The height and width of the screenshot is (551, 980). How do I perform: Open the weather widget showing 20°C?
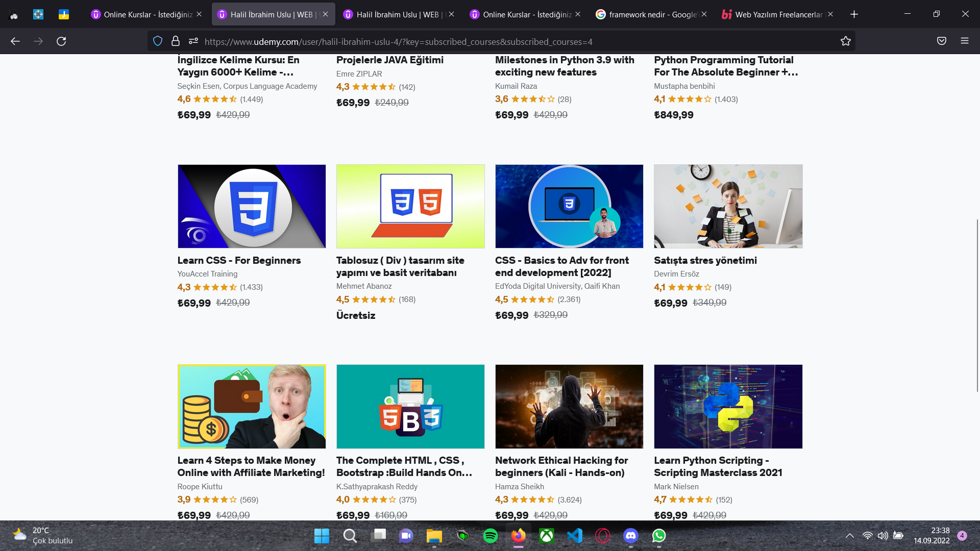point(43,536)
